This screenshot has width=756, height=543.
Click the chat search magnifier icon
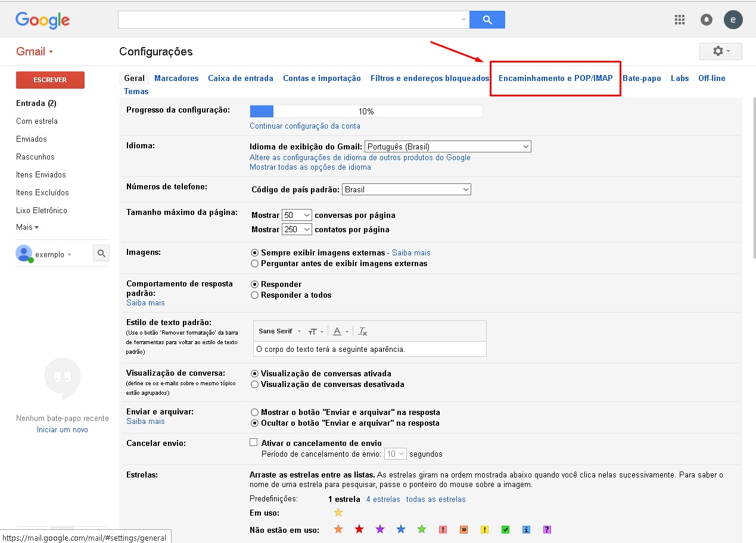(x=101, y=254)
